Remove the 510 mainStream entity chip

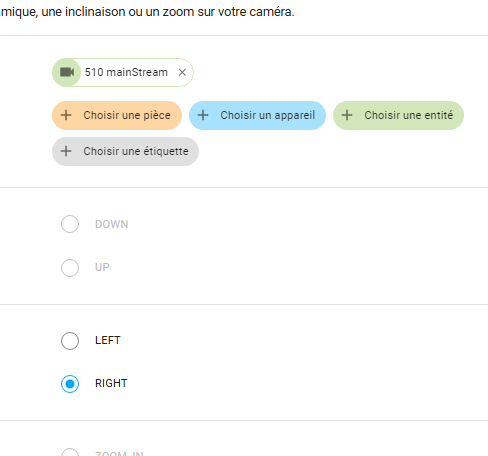pyautogui.click(x=182, y=72)
